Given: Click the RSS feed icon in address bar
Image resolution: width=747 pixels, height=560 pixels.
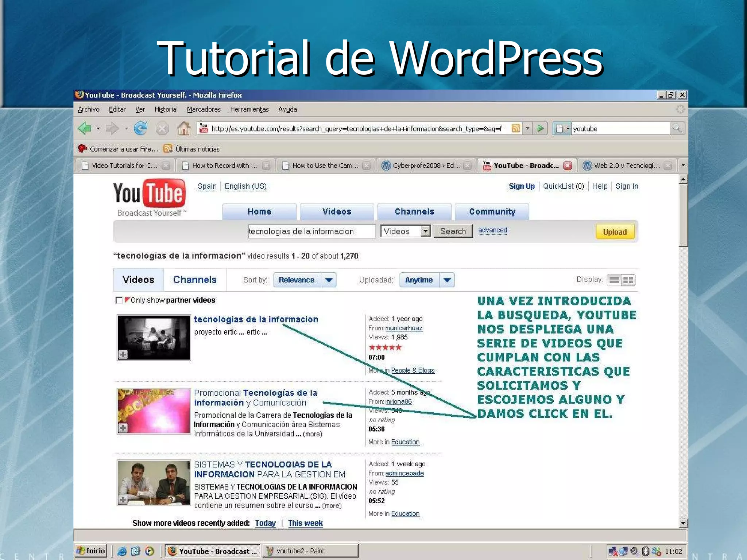Looking at the screenshot, I should [x=516, y=128].
